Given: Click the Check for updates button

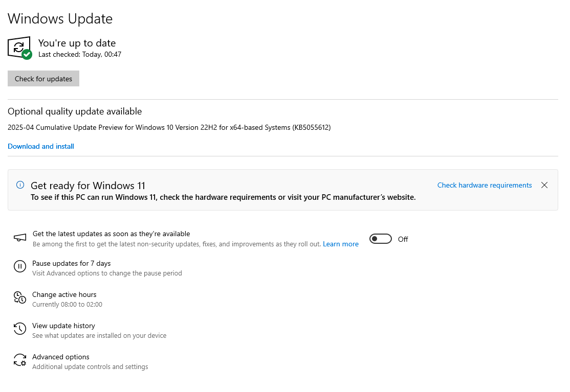Looking at the screenshot, I should 43,78.
